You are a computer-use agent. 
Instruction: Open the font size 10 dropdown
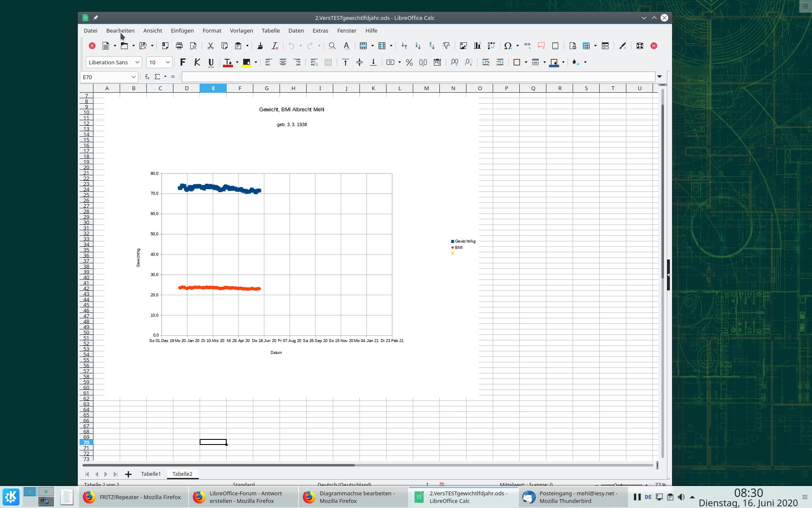(168, 62)
